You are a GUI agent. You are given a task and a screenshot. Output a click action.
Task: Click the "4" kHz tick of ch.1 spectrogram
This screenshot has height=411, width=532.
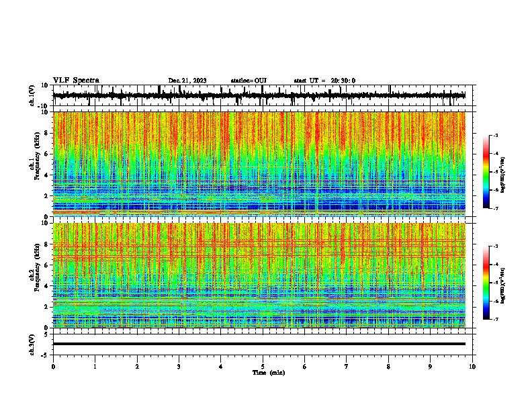46,175
